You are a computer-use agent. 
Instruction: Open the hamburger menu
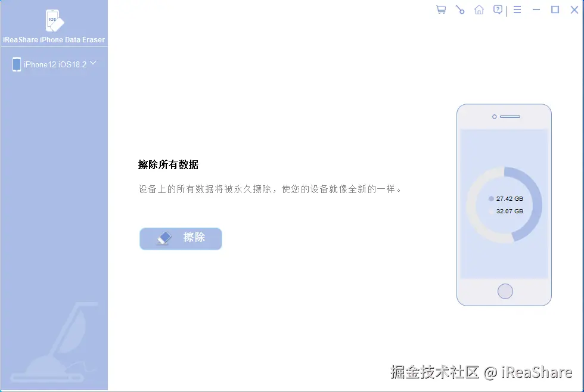[517, 10]
